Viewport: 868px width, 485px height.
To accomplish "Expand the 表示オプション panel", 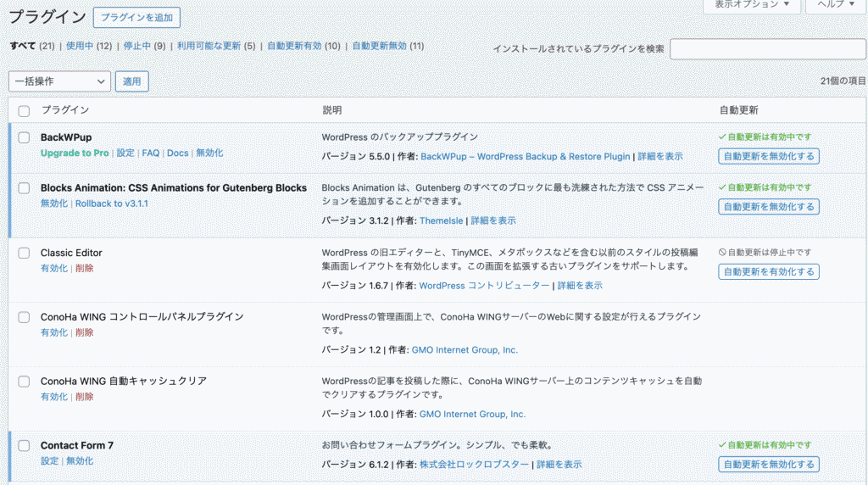I will tap(751, 5).
